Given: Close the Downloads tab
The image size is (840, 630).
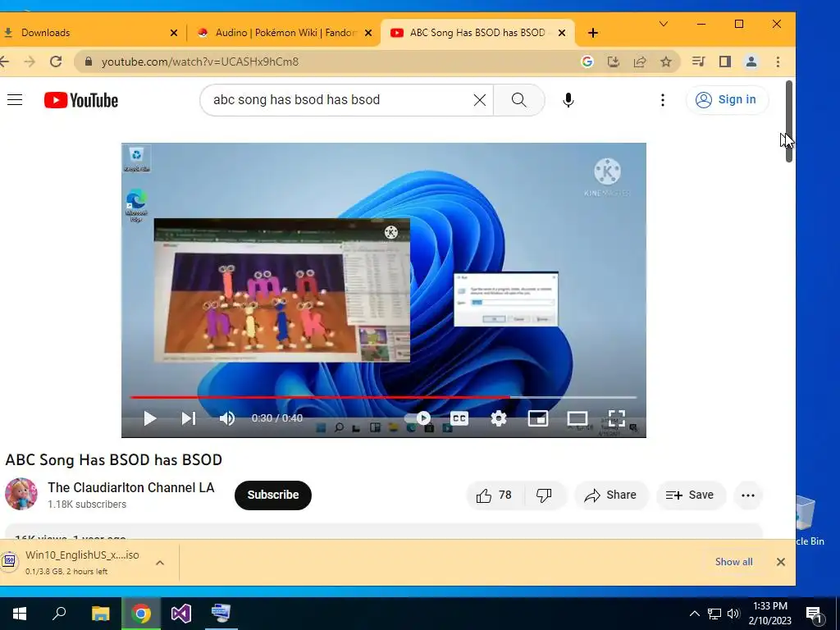Looking at the screenshot, I should coord(174,33).
